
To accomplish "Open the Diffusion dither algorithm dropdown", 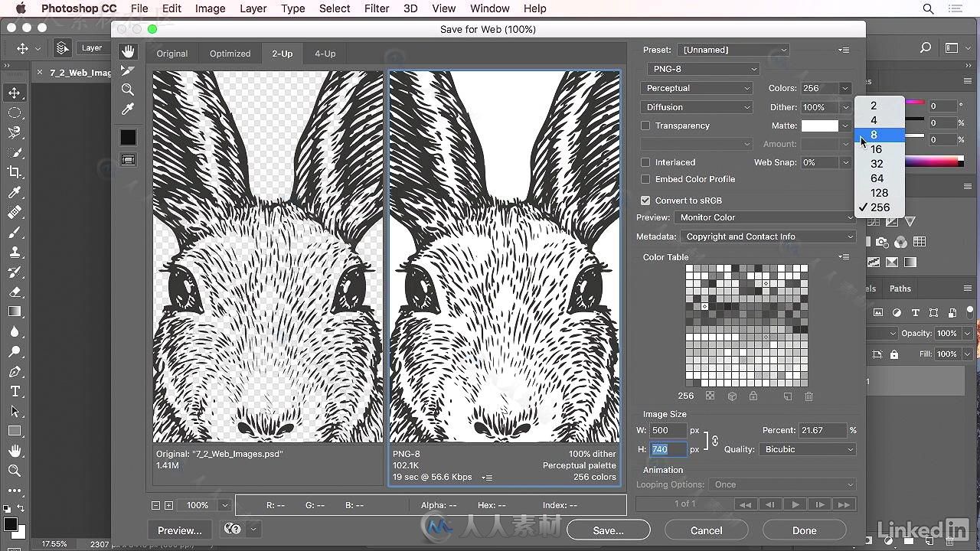I will click(x=697, y=107).
